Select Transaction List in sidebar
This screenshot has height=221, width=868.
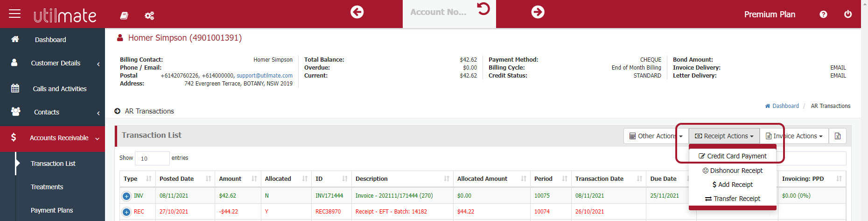click(x=53, y=164)
